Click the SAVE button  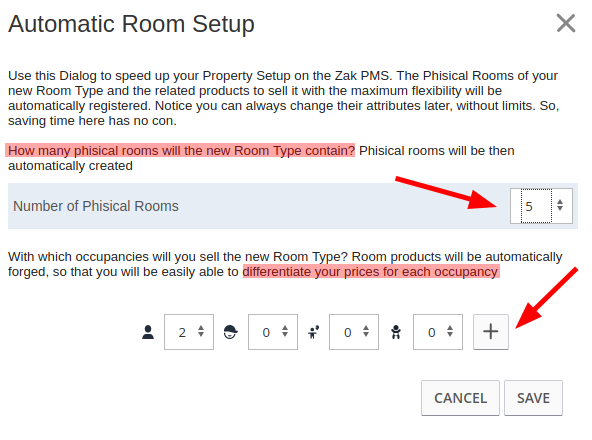click(x=533, y=398)
